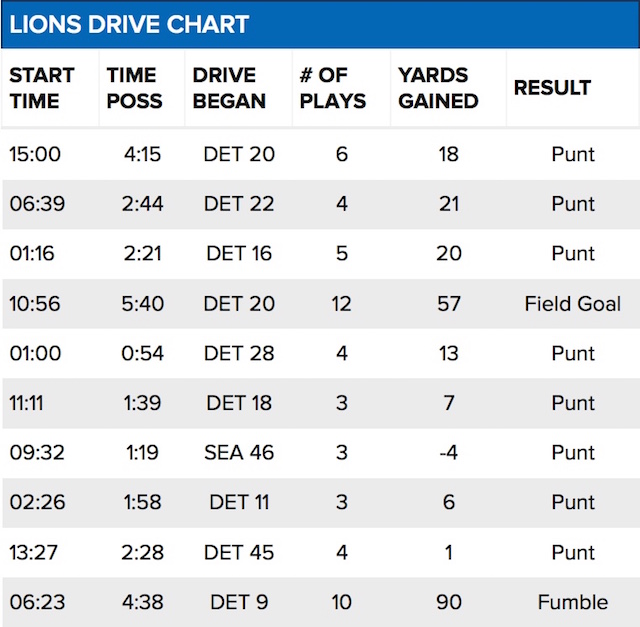
Task: Select the 57 yards gained cell
Action: (x=449, y=304)
